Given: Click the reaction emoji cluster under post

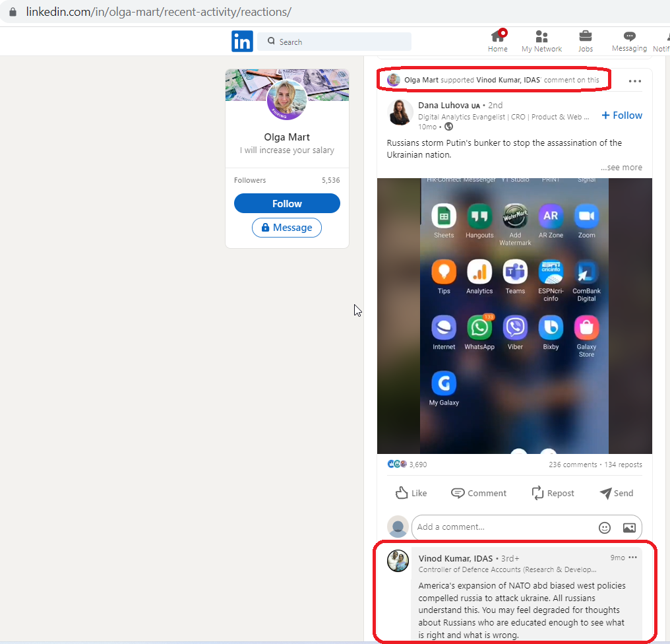Looking at the screenshot, I should point(397,464).
